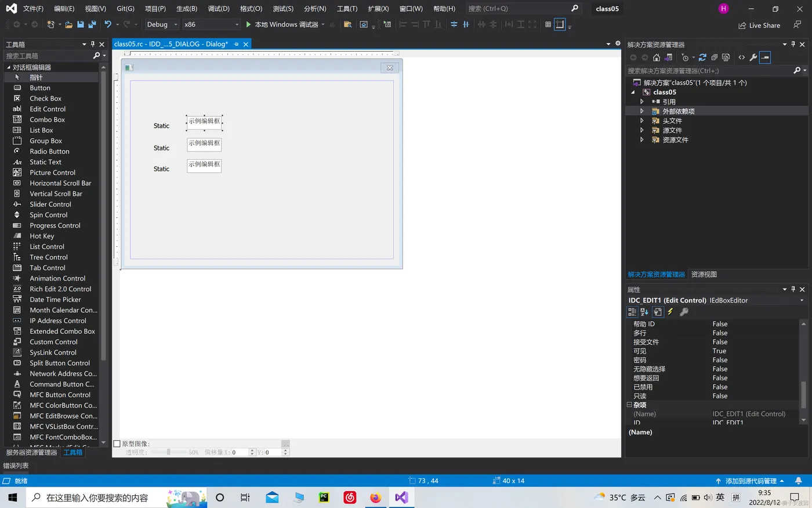Click the Save All toolbar icon

click(x=92, y=24)
